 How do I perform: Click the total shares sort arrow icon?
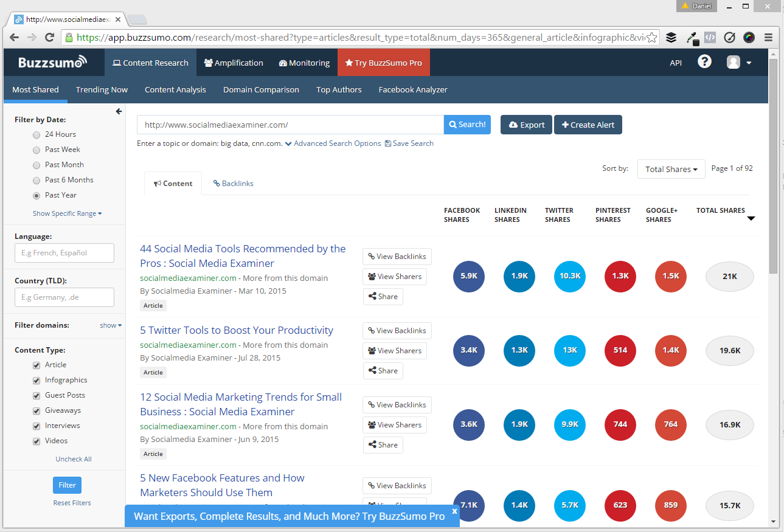click(751, 219)
